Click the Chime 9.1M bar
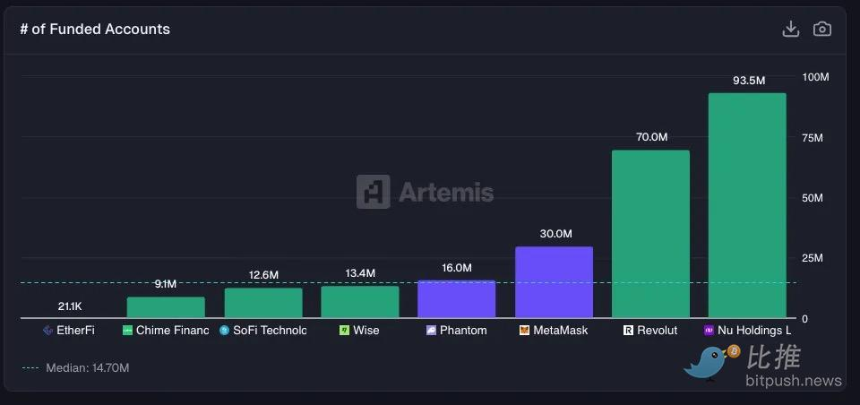 [x=165, y=307]
